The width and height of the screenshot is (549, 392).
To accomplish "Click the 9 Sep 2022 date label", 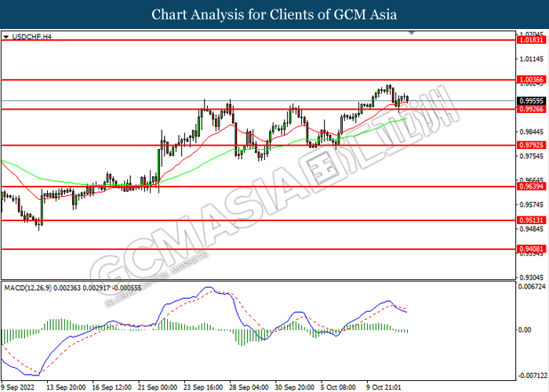I will pos(18,387).
